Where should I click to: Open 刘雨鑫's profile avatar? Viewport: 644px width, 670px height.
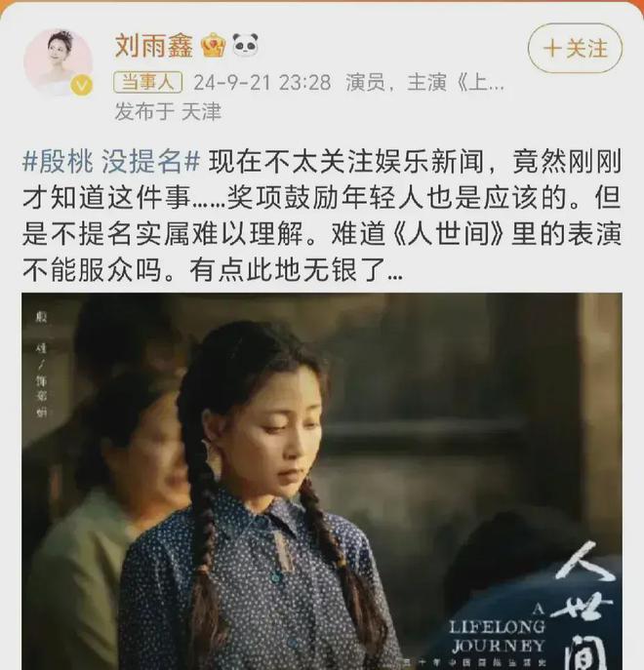click(x=58, y=62)
